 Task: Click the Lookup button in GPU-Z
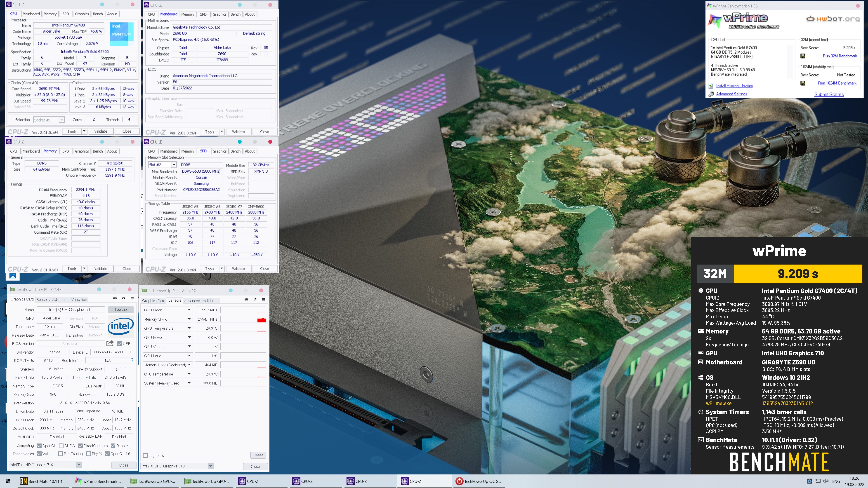click(121, 310)
